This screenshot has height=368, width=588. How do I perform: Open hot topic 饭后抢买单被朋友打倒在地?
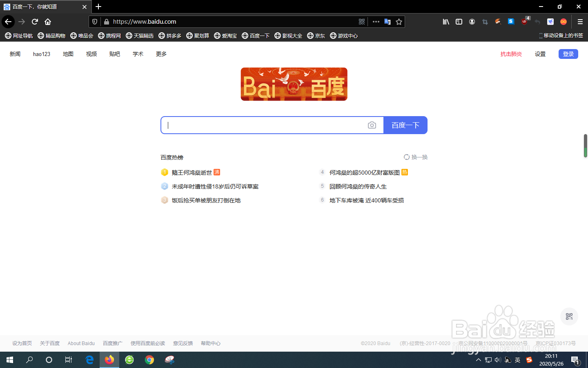[206, 200]
